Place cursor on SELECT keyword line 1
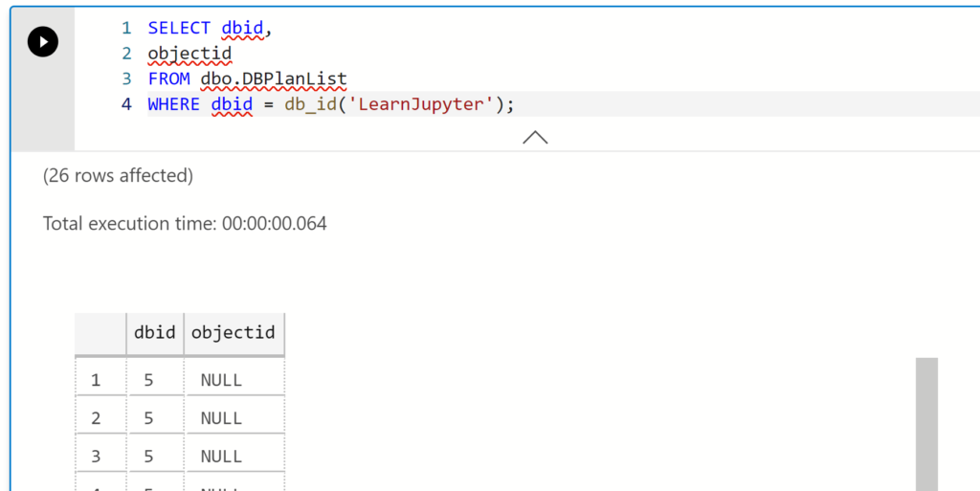This screenshot has height=491, width=980. [x=179, y=28]
